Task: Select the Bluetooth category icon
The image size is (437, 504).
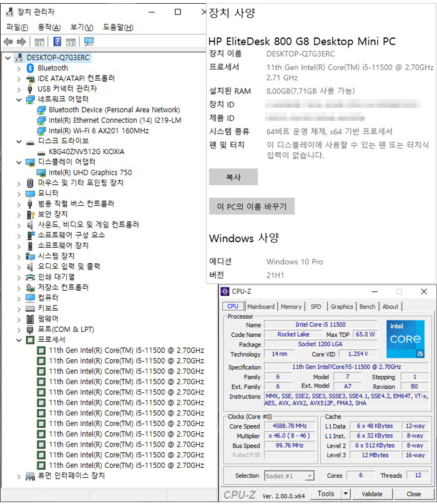Action: click(30, 68)
